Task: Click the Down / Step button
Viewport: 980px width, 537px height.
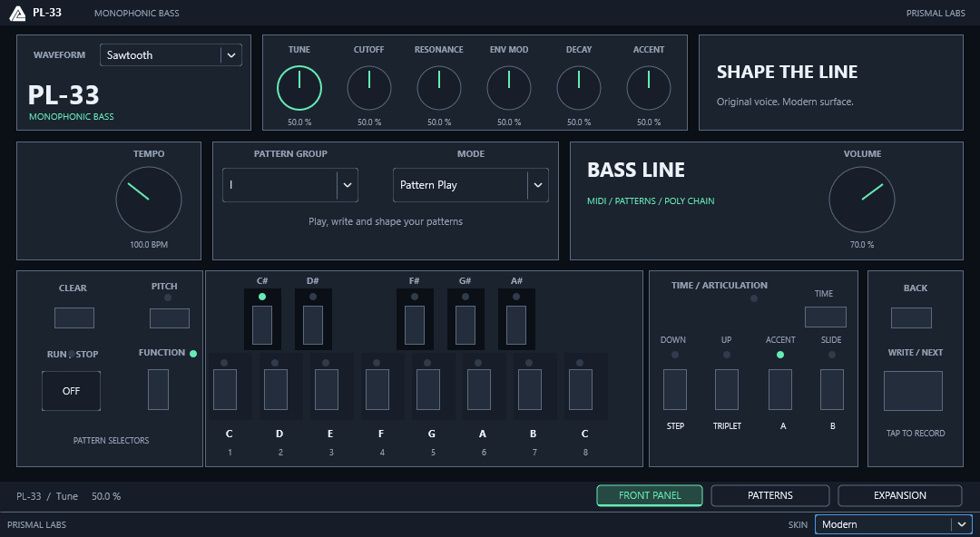Action: (675, 389)
